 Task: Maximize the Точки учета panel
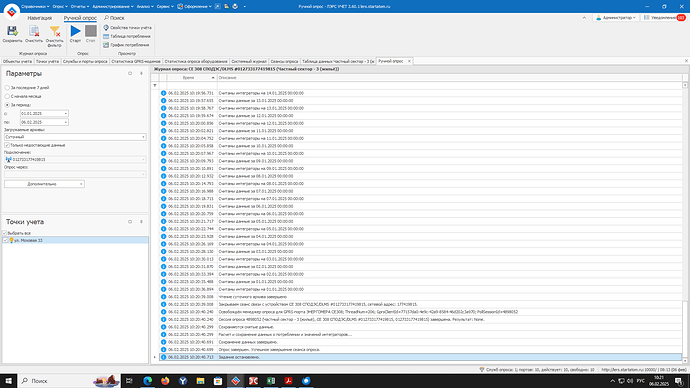(130, 222)
